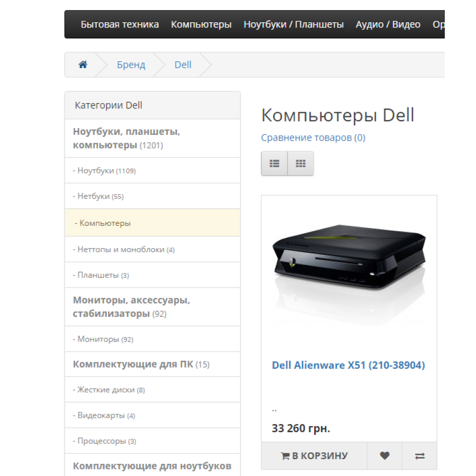Open the Компьютеры top menu

pyautogui.click(x=201, y=24)
